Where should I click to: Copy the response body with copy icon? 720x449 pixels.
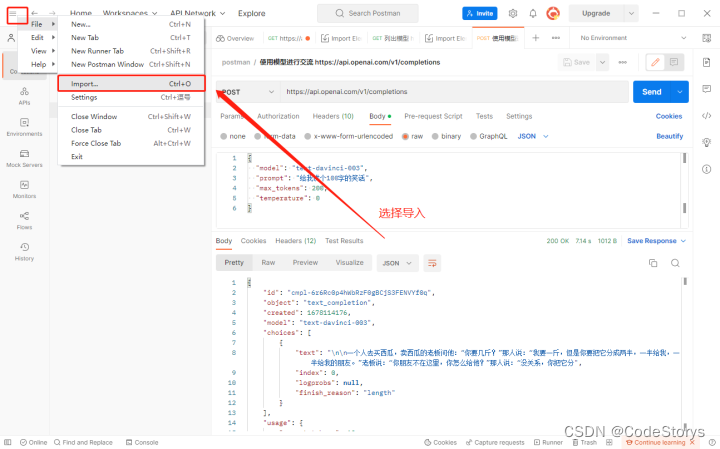coord(652,263)
